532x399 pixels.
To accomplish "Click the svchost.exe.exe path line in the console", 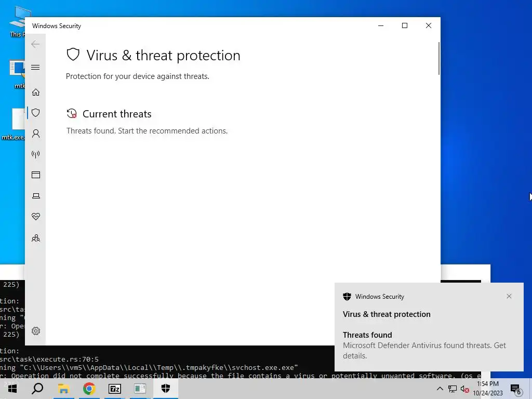I will pos(149,367).
